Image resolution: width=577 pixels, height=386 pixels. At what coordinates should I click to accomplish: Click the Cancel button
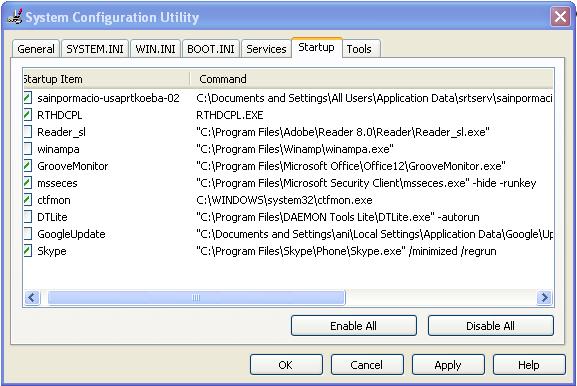[367, 365]
